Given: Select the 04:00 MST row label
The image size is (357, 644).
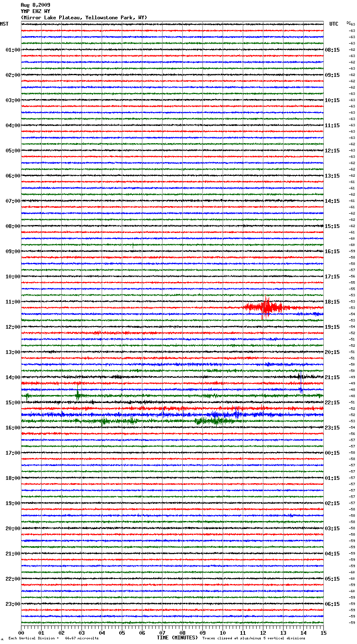Looking at the screenshot, I should (13, 126).
